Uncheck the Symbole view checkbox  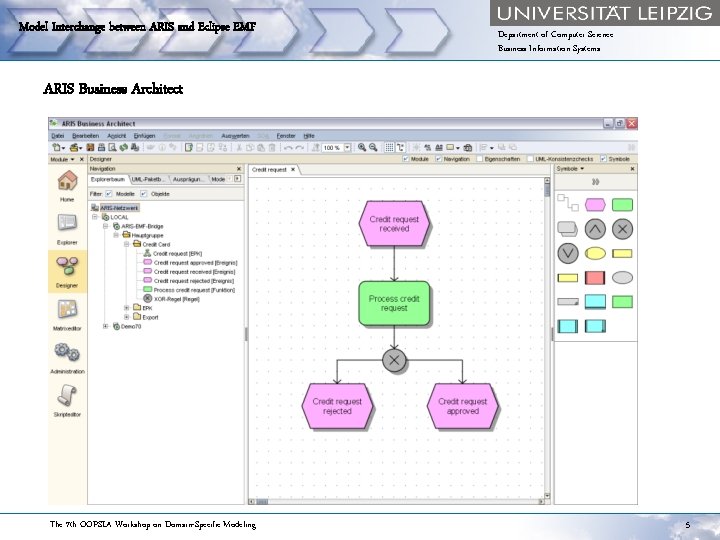click(603, 159)
